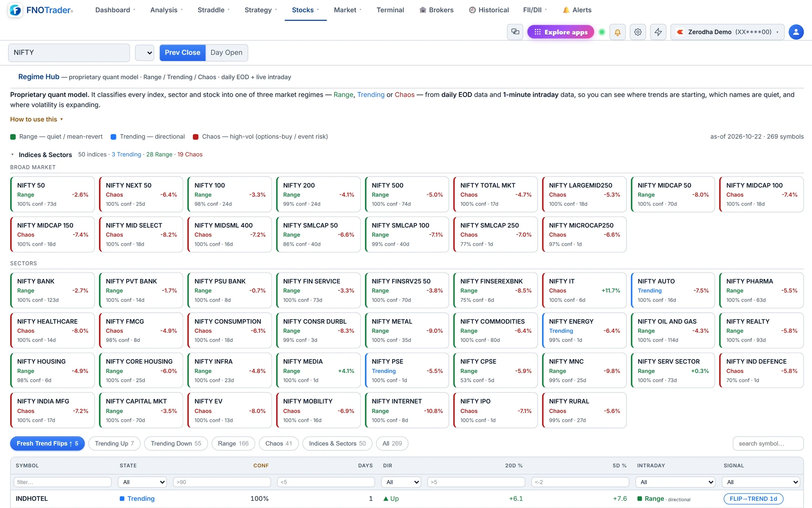
Task: Click the FLIP→TREND 1d signal button
Action: [753, 499]
